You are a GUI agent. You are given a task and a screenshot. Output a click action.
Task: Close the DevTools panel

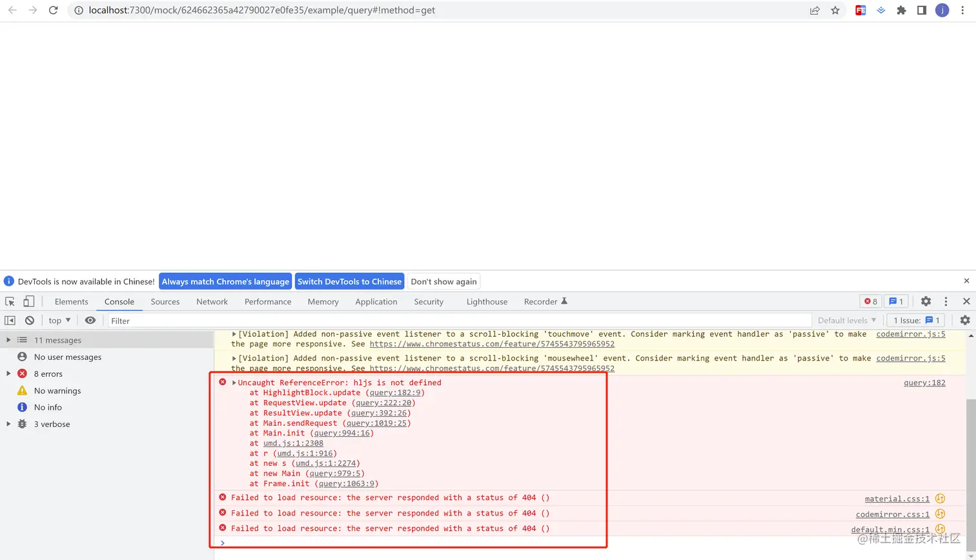pyautogui.click(x=966, y=301)
